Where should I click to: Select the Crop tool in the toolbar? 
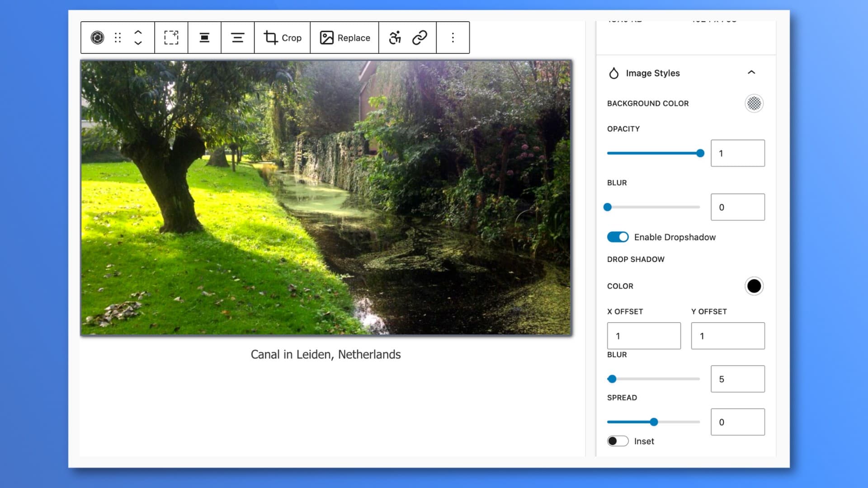click(282, 38)
